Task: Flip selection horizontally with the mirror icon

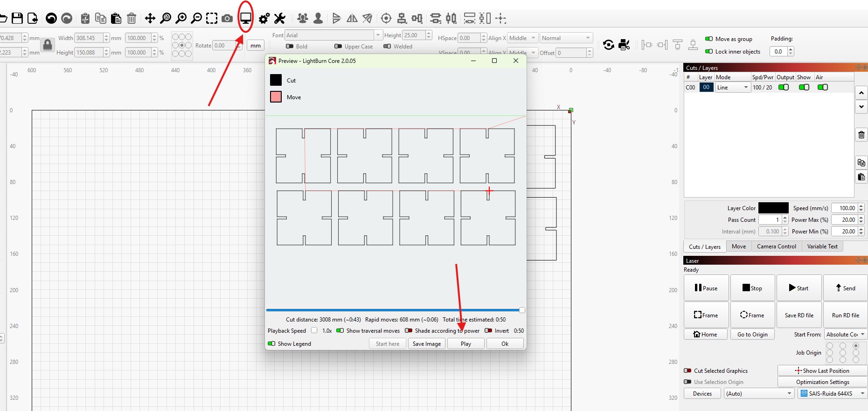Action: tap(352, 18)
